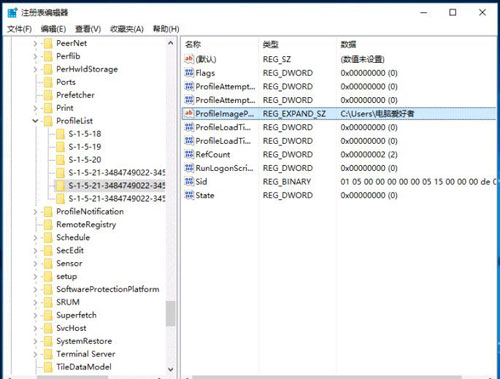
Task: Click the Prefetcher folder icon
Action: 48,95
